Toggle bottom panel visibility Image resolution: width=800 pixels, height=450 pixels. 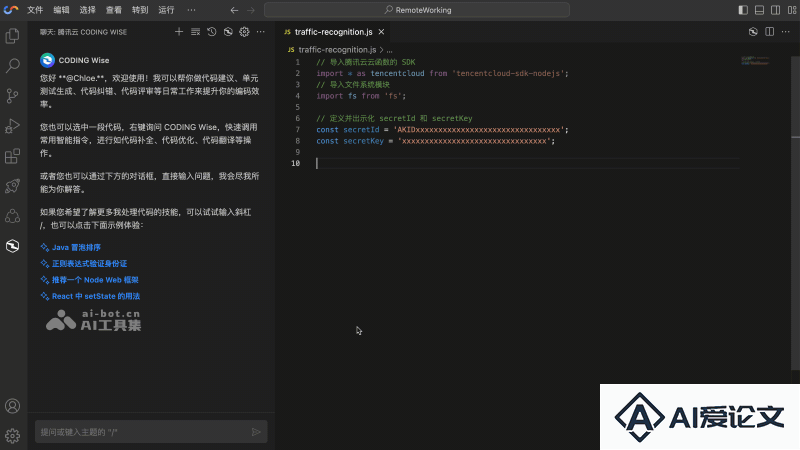click(759, 10)
